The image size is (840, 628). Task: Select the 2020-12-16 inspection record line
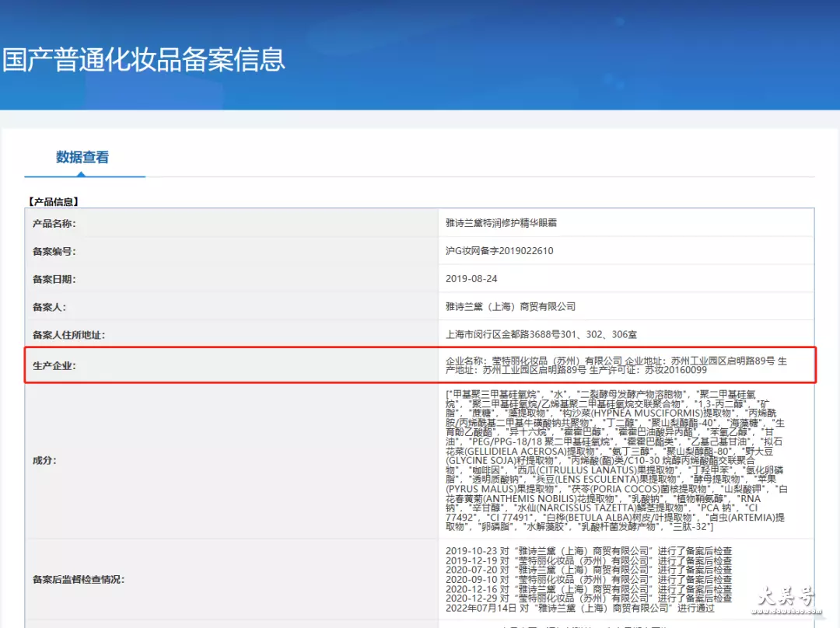pos(589,589)
